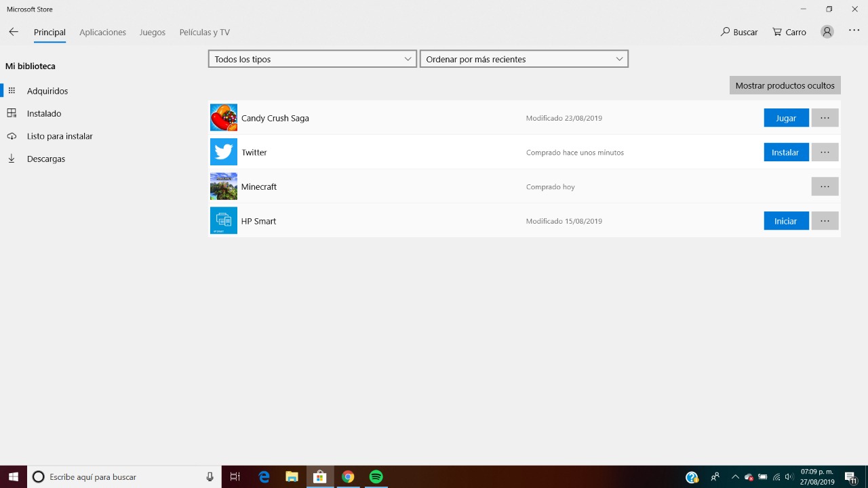Open more options for Minecraft row
The height and width of the screenshot is (488, 868).
825,186
